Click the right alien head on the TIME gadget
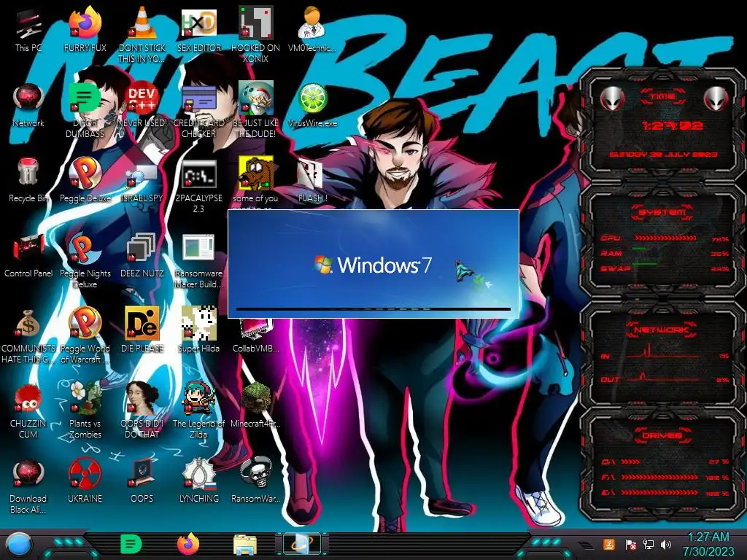This screenshot has height=560, width=747. coord(716,98)
